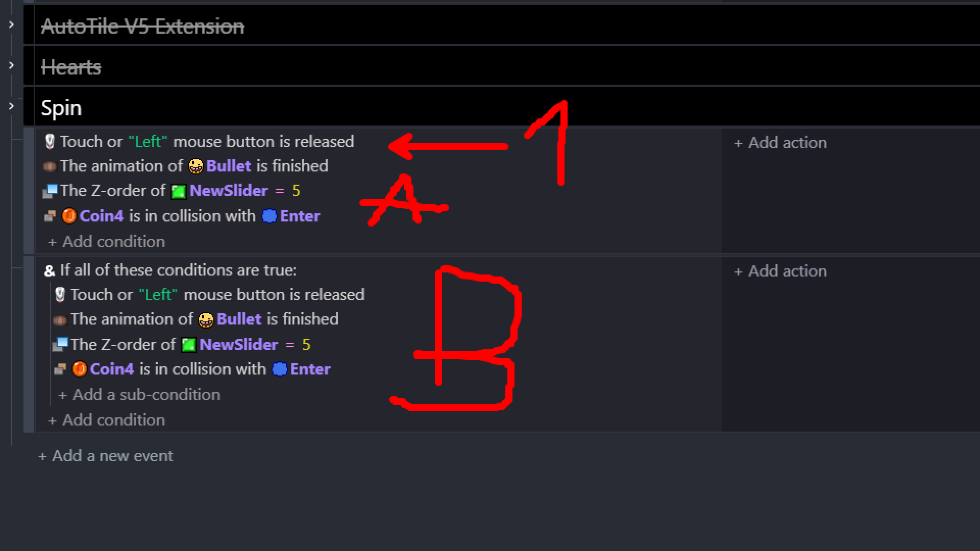
Task: Click the mouse icon in the first event
Action: coord(50,141)
